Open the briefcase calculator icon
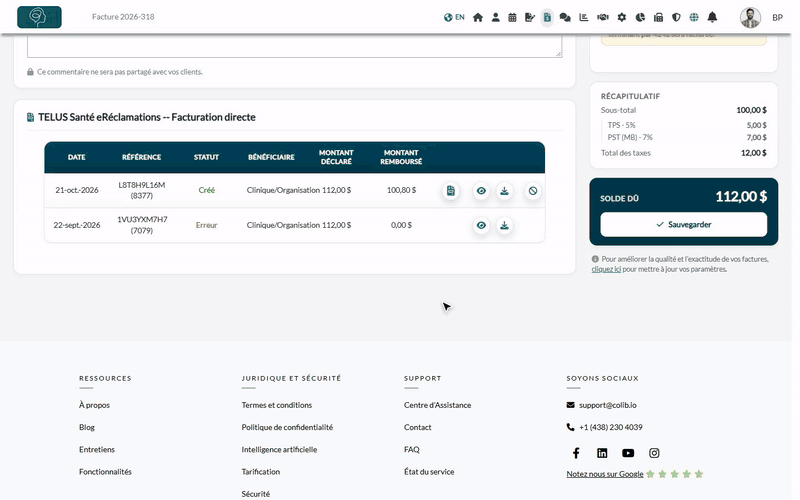800x500 pixels. 658,17
